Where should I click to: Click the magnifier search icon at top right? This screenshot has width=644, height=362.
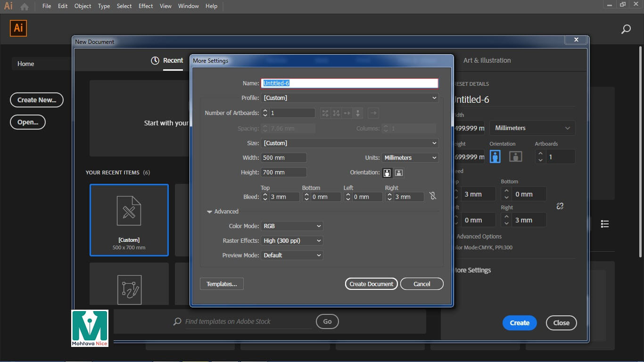626,29
